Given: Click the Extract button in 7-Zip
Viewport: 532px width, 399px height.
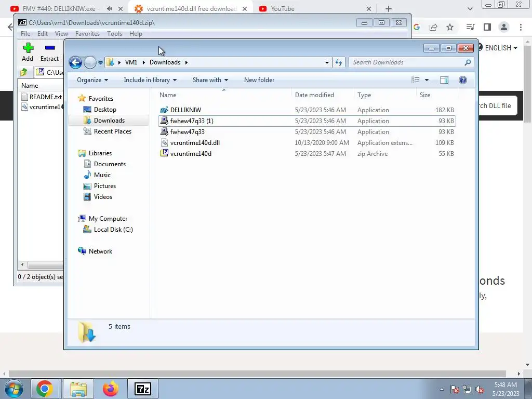Looking at the screenshot, I should (49, 52).
